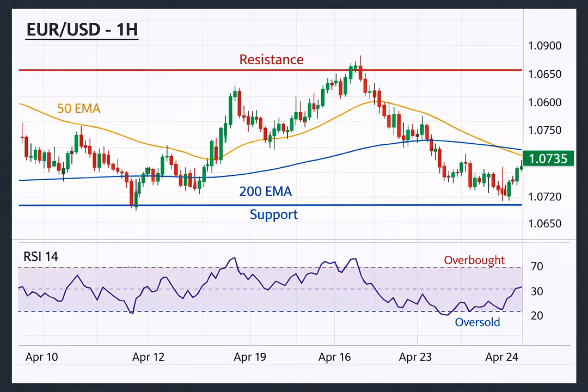Click the Oversold label in RSI panel
This screenshot has height=392, width=588.
point(477,322)
